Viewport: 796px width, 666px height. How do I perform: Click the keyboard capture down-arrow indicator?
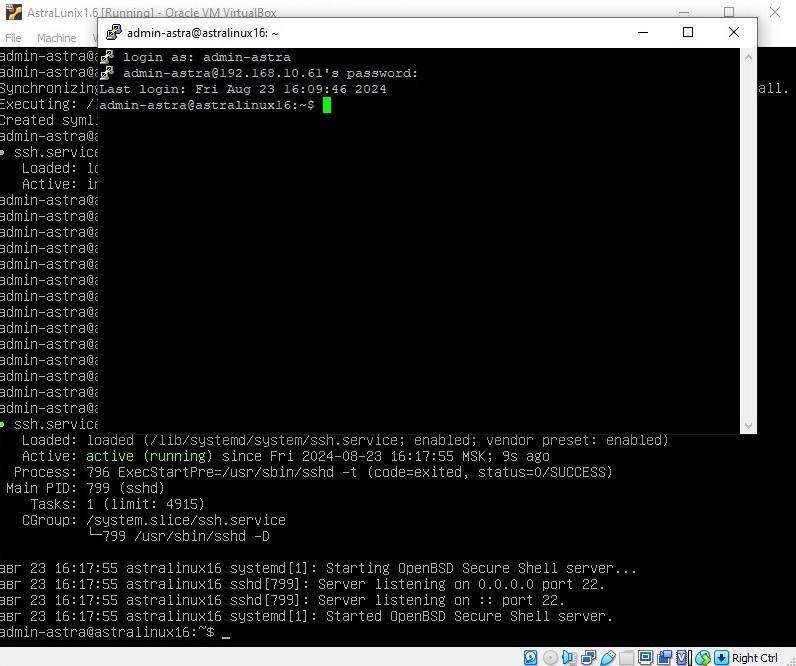[x=721, y=657]
